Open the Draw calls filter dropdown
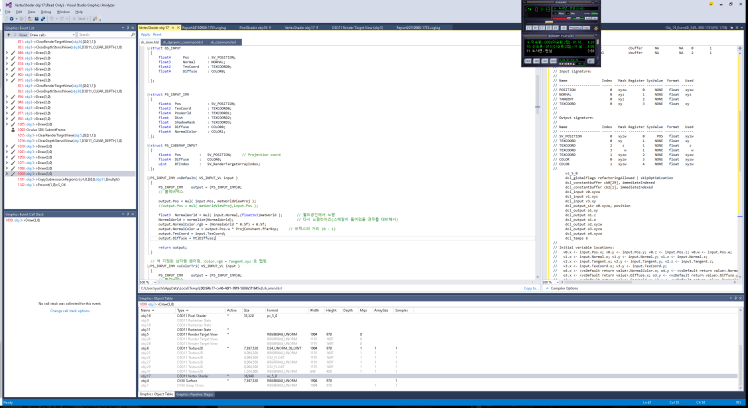 [x=52, y=35]
